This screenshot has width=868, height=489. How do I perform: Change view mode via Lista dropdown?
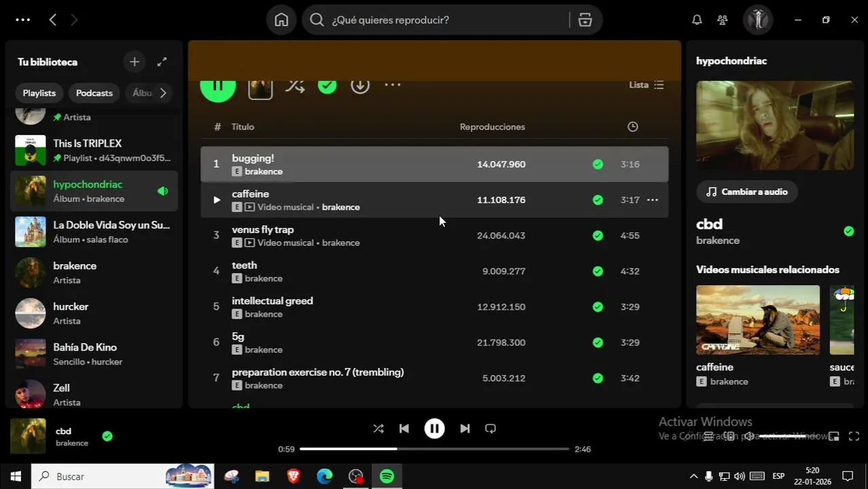pos(646,85)
